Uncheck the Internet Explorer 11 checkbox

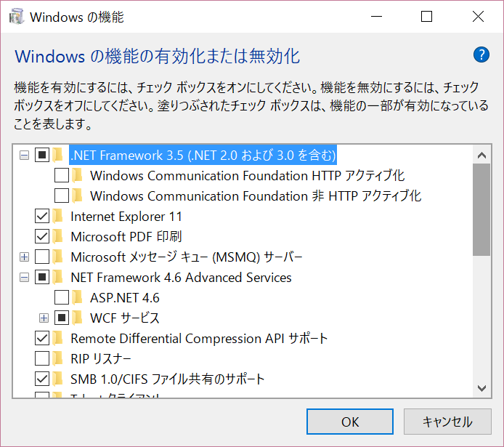pyautogui.click(x=42, y=217)
